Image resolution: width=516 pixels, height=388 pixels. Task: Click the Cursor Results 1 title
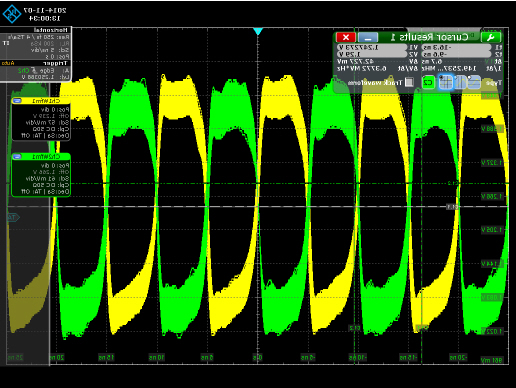[x=430, y=37]
